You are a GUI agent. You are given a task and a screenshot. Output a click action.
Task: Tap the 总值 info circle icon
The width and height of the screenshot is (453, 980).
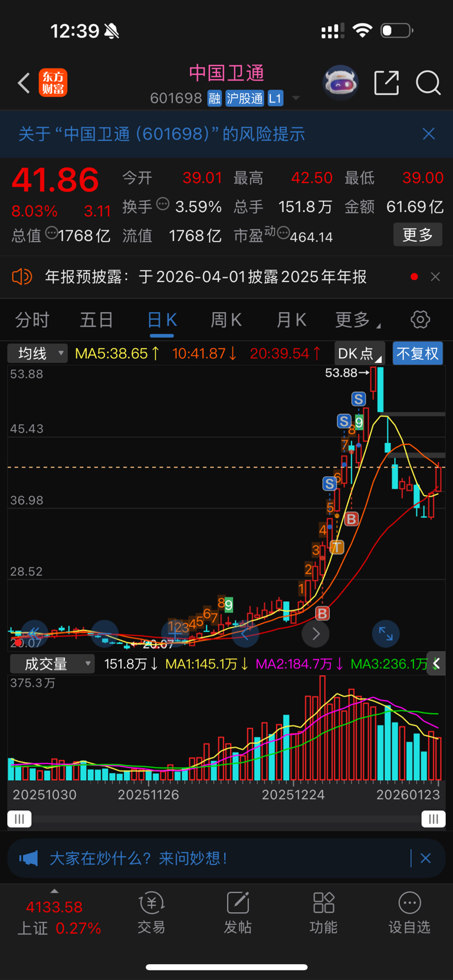[51, 233]
